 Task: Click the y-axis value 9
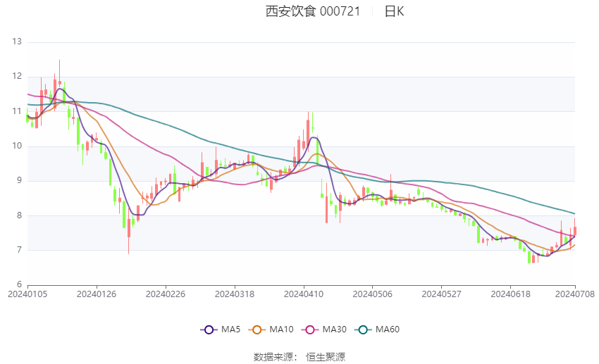tap(19, 180)
